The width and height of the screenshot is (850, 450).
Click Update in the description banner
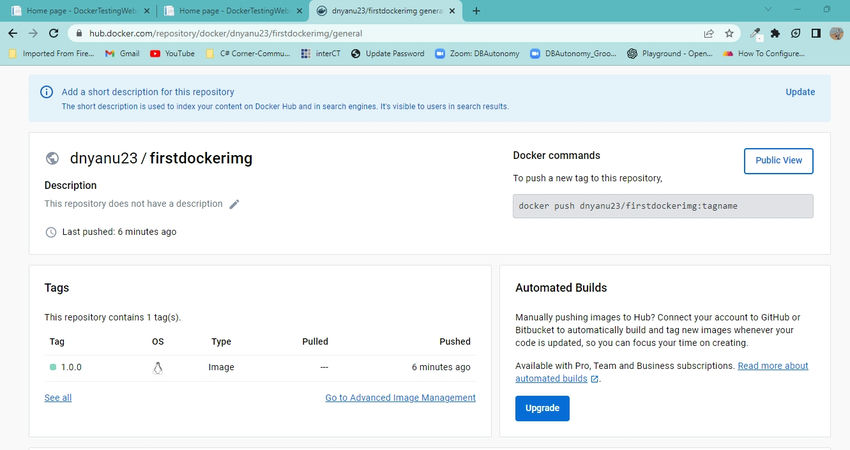(x=800, y=92)
